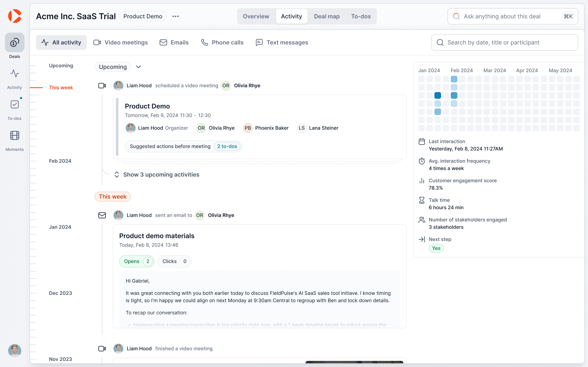
Task: Filter activity by Emails
Action: (174, 42)
